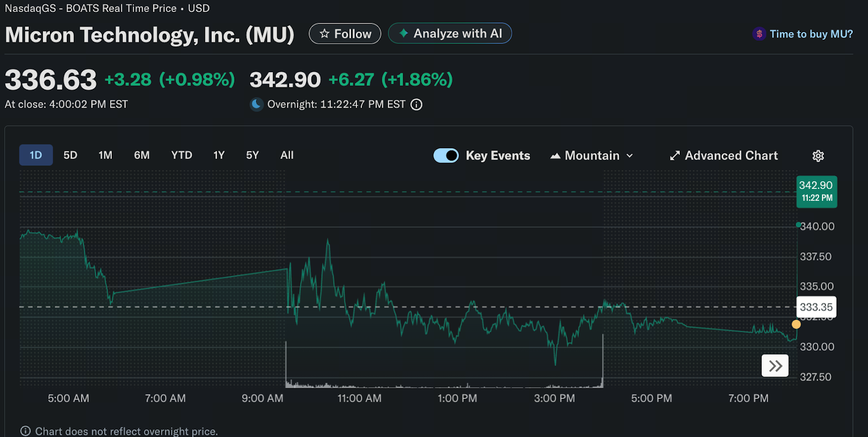Click the 342.90 overnight price label on chart

[x=816, y=191]
